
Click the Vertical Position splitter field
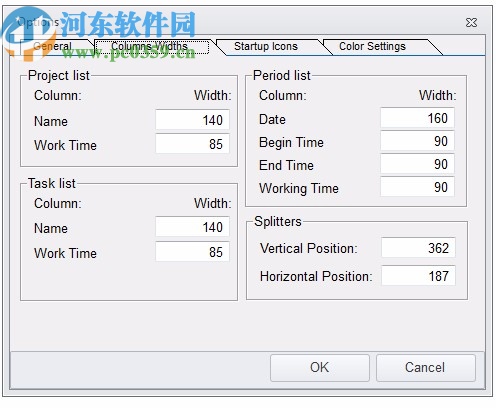tap(418, 248)
